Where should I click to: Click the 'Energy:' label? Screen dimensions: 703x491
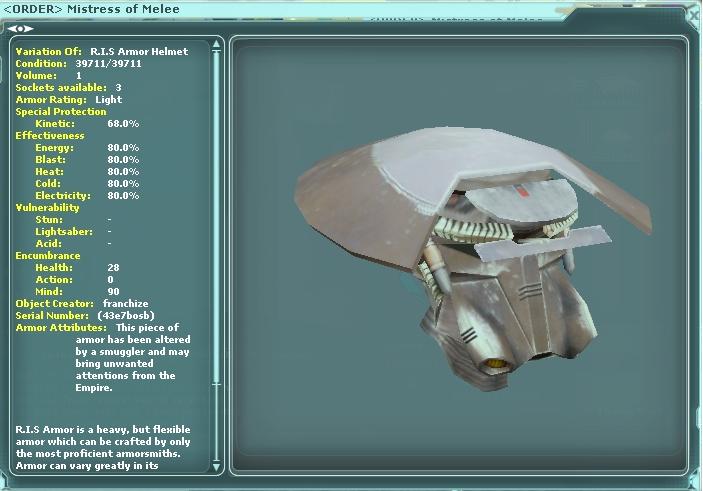(x=54, y=148)
